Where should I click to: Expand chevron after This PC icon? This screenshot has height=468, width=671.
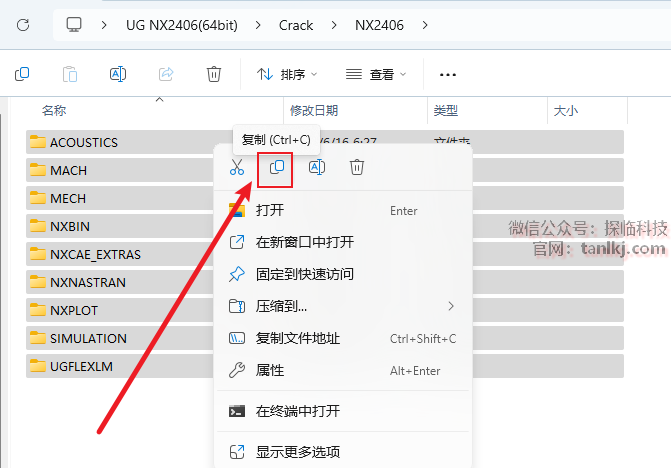[104, 25]
